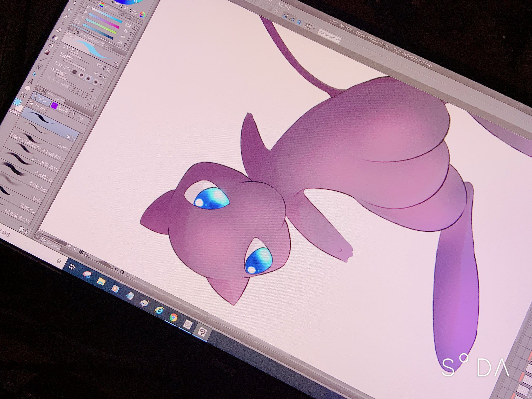Select the Gradient tool icon
532x399 pixels.
pos(47,52)
